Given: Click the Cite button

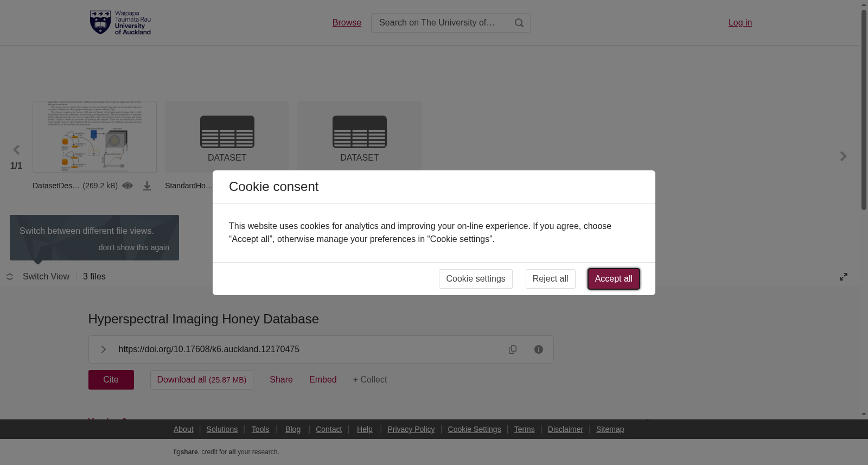Looking at the screenshot, I should click(x=111, y=380).
